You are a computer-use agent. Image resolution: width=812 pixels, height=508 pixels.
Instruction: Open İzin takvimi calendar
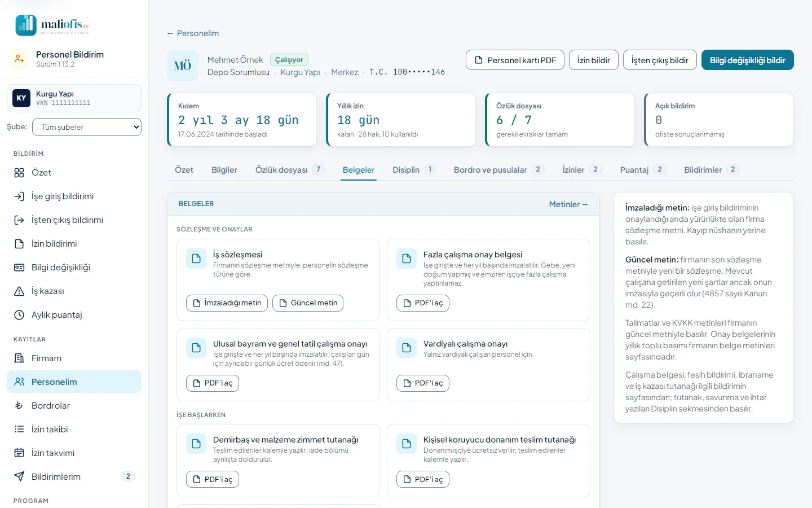click(x=74, y=453)
